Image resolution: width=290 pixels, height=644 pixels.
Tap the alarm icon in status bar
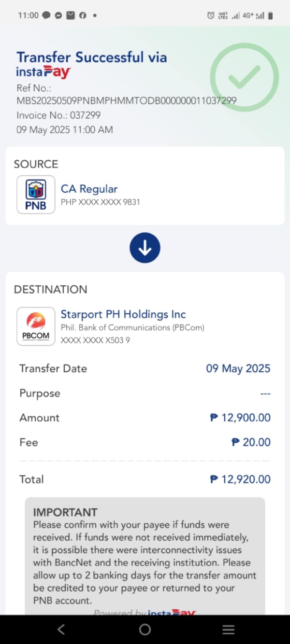pyautogui.click(x=211, y=15)
